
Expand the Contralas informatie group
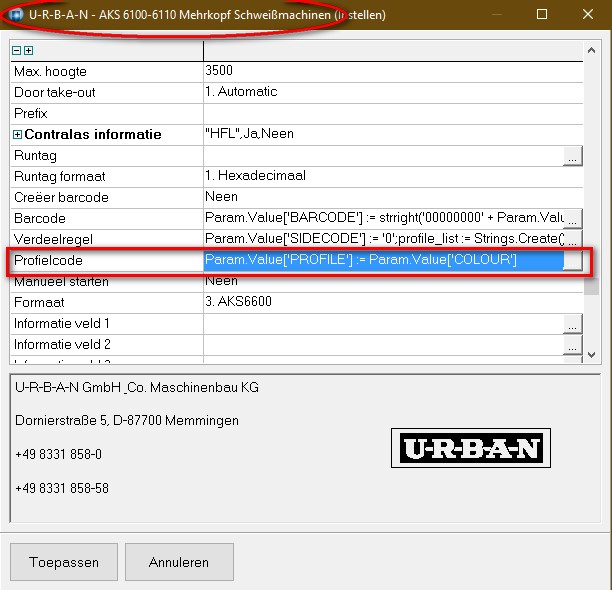click(x=17, y=135)
